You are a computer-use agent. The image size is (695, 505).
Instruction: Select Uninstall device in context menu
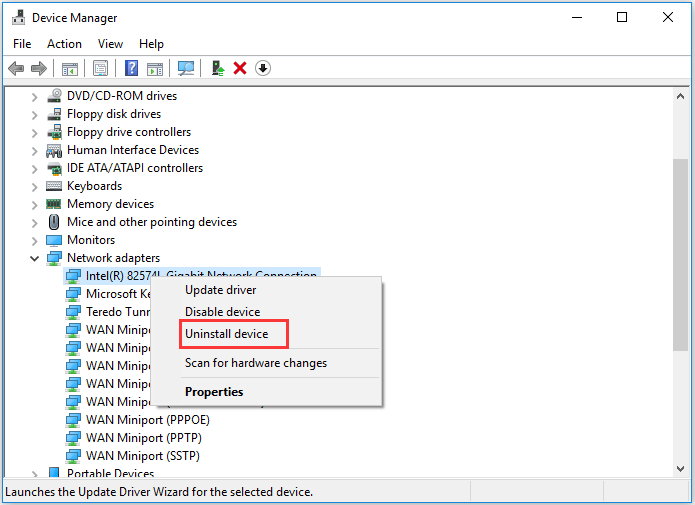[266, 334]
